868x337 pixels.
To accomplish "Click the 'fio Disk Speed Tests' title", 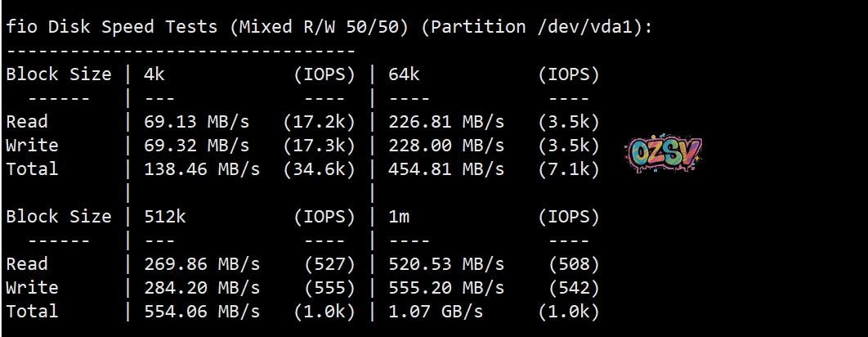I will [112, 27].
